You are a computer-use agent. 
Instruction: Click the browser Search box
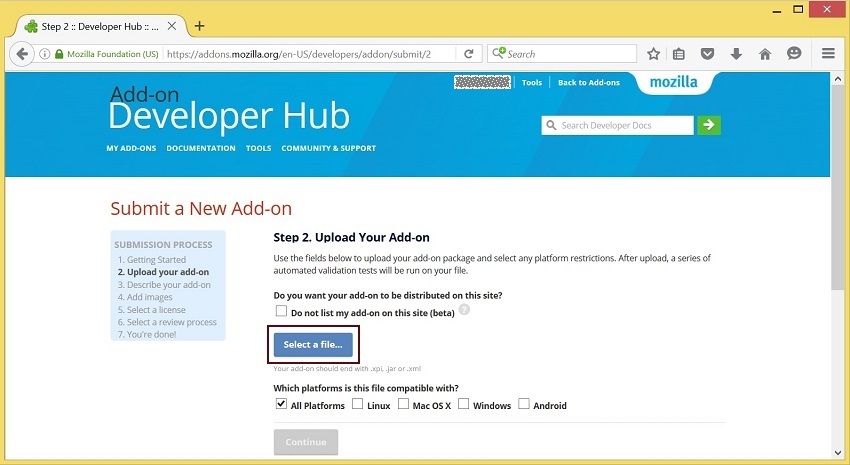[x=562, y=54]
